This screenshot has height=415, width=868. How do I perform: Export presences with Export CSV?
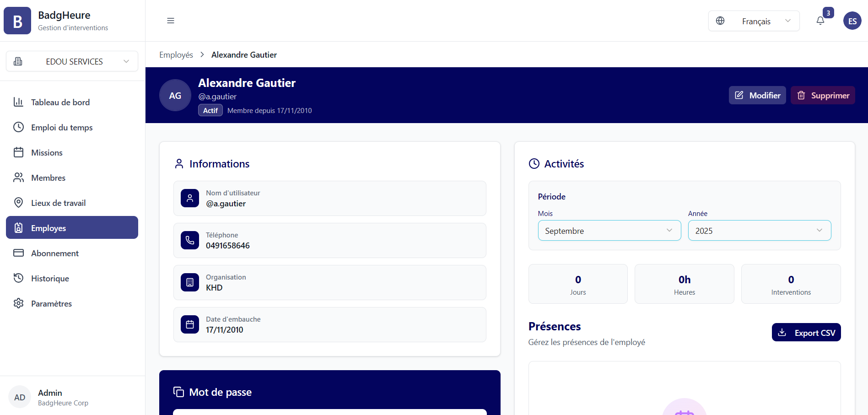pos(806,333)
